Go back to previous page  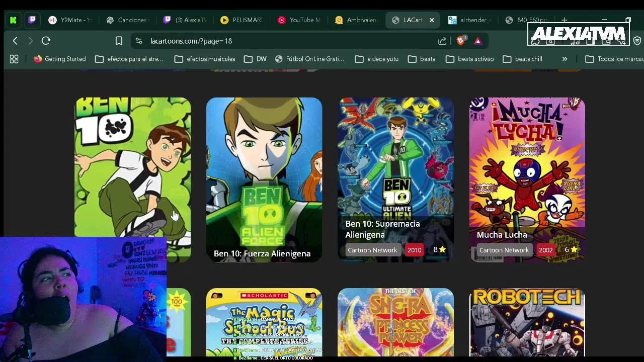click(15, 41)
